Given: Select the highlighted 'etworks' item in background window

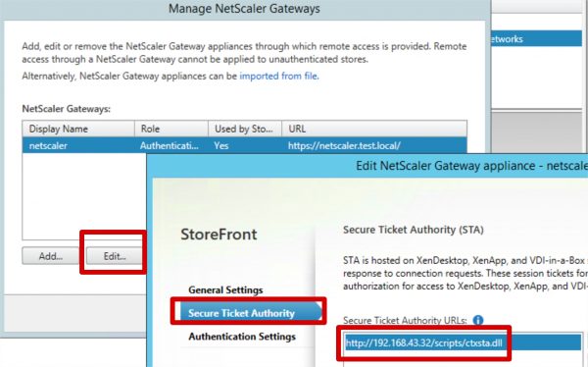Looking at the screenshot, I should tap(536, 38).
